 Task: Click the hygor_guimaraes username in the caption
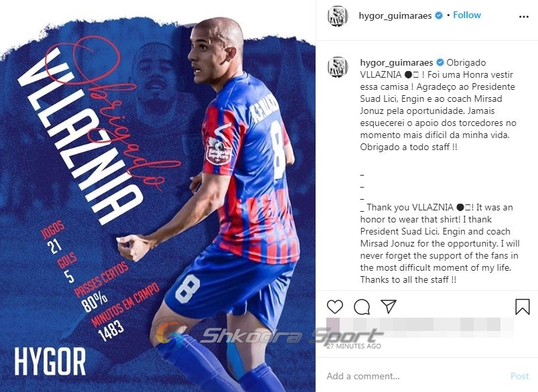(397, 63)
